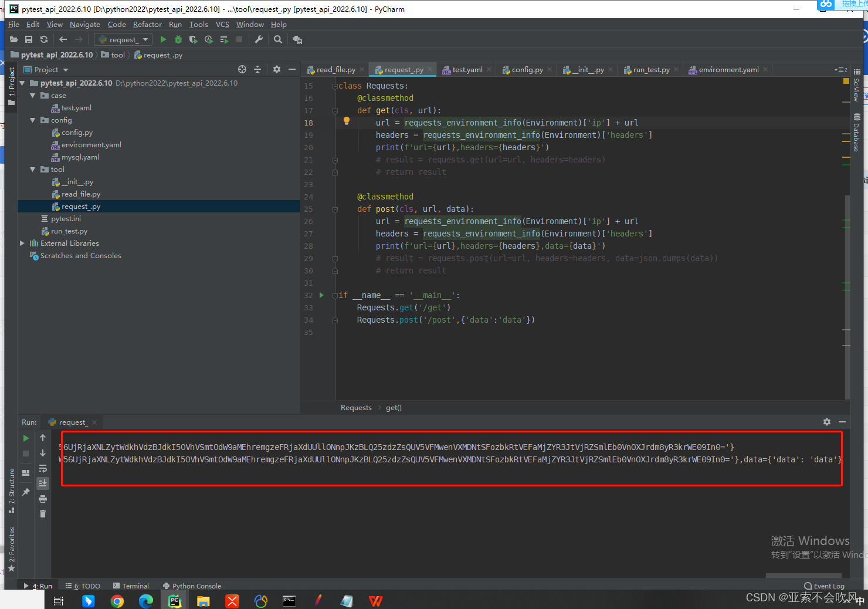868x609 pixels.
Task: Clear console output with the trash icon
Action: (43, 514)
